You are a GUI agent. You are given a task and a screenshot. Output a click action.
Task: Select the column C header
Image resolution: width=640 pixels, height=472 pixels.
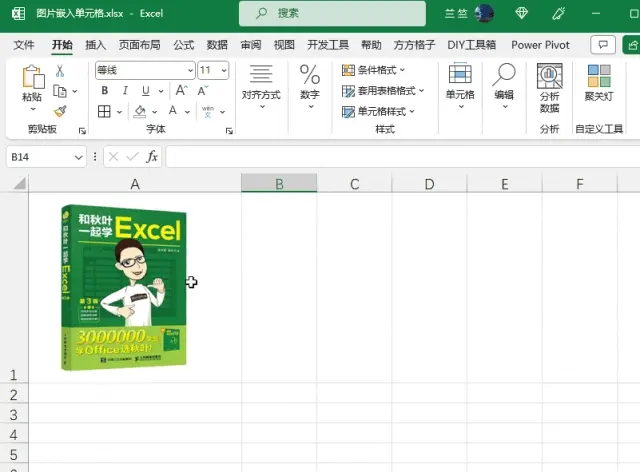355,184
